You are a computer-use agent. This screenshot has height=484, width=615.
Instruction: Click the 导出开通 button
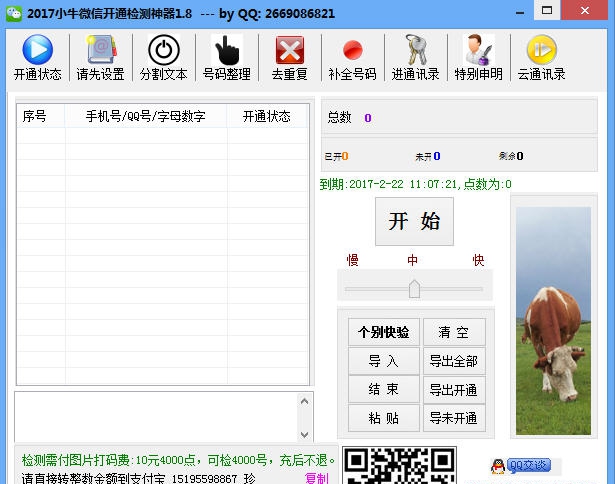click(x=454, y=389)
